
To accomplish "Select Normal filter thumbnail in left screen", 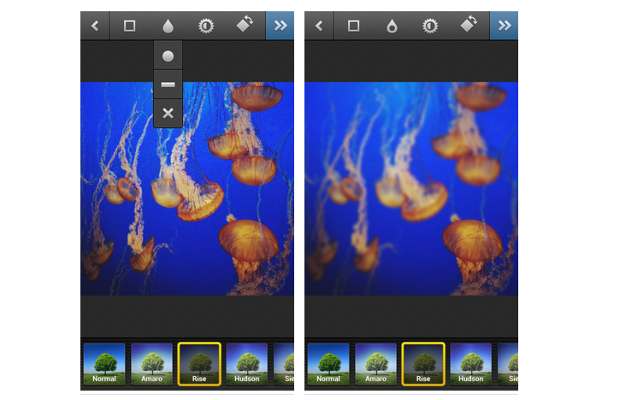I will 104,364.
